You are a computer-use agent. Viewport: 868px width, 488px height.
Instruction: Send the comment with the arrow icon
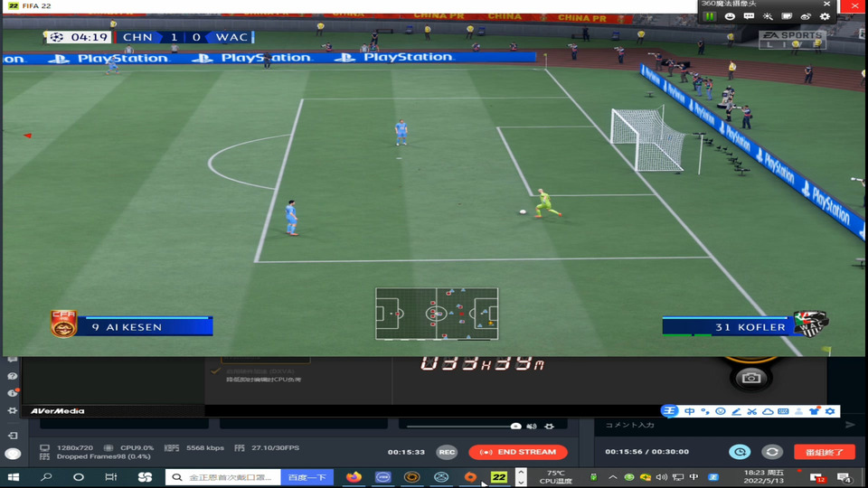(850, 425)
